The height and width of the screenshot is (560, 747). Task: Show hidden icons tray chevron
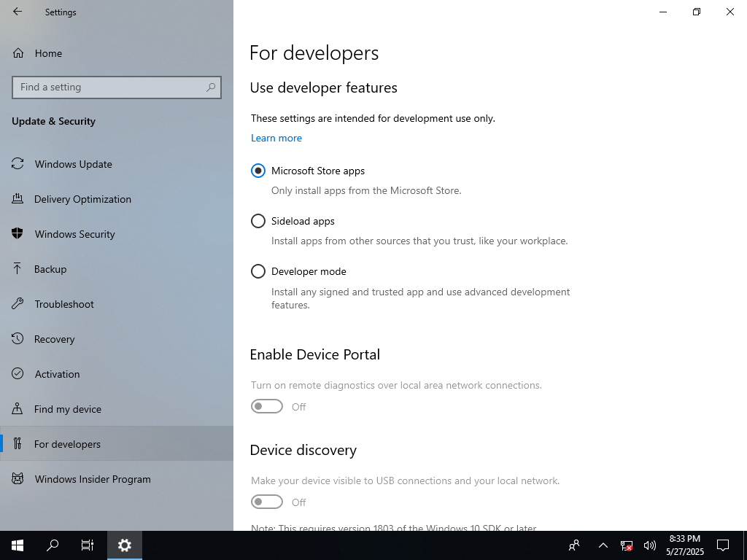coord(603,545)
